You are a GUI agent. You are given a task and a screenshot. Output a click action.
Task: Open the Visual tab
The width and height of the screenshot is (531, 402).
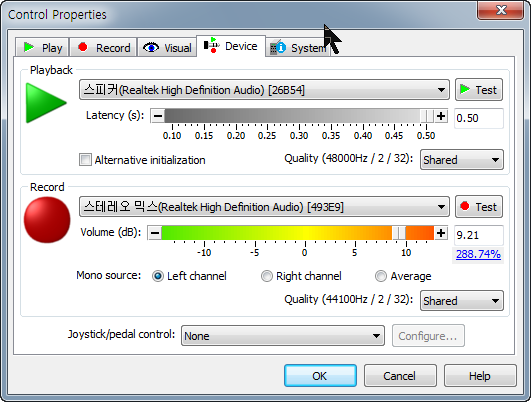pyautogui.click(x=167, y=47)
